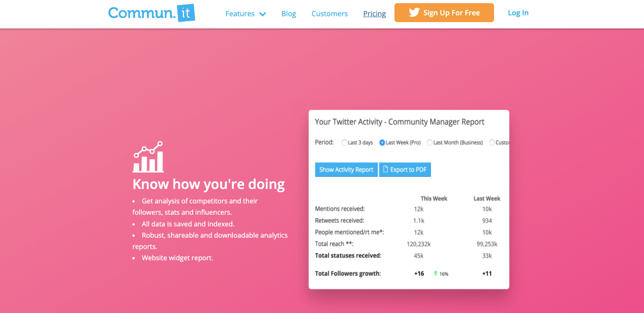This screenshot has width=644, height=313.
Task: Select the Last Week (Pro) period option
Action: 400,143
